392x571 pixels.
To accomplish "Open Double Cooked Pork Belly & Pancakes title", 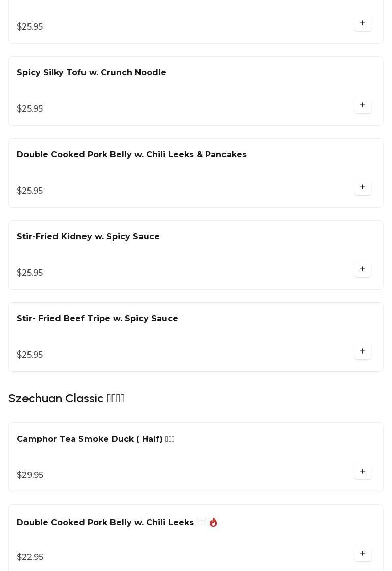I will tap(132, 154).
